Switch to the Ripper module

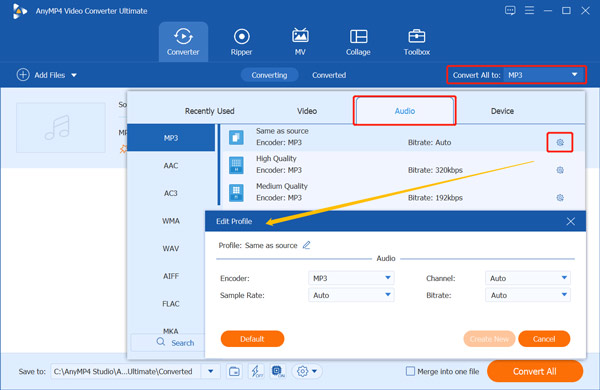point(241,42)
